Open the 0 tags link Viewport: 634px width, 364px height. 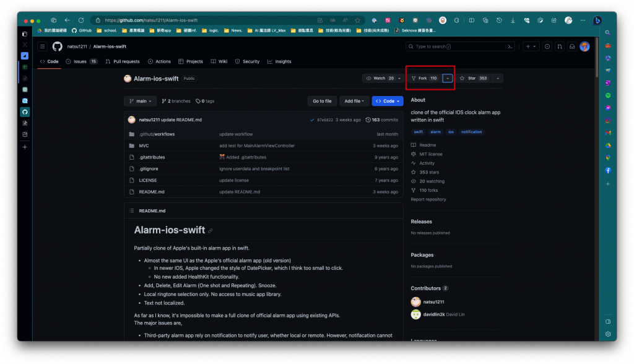tap(205, 101)
